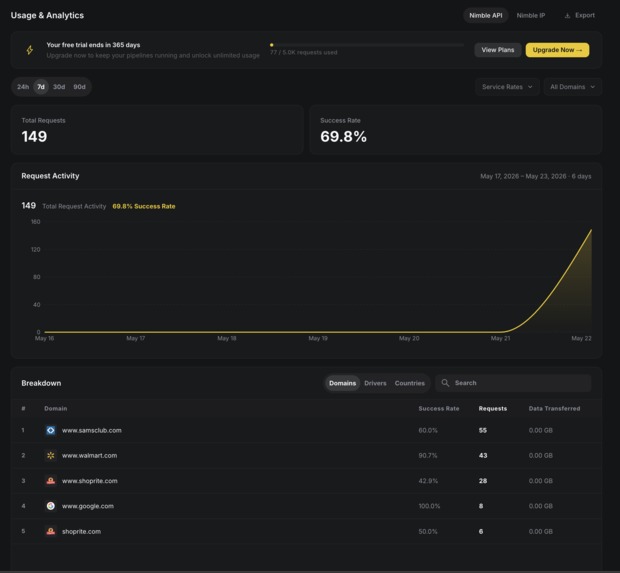Click the Usage & Analytics heading
The height and width of the screenshot is (573, 620).
click(x=47, y=15)
